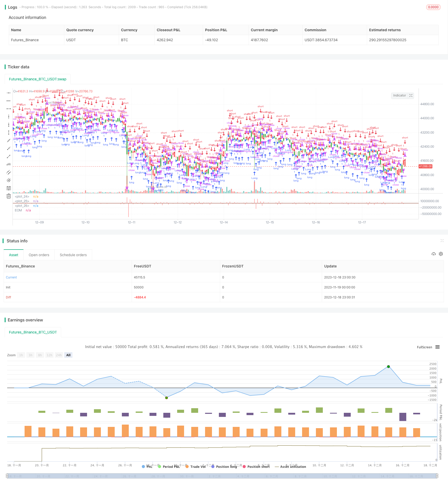448x486 pixels.
Task: Set zoom range to All
Action: pos(68,355)
